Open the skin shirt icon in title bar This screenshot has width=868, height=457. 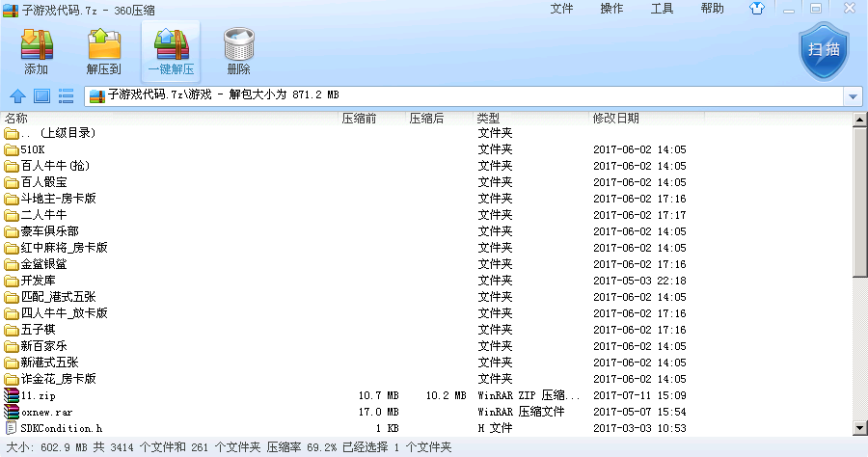point(758,9)
